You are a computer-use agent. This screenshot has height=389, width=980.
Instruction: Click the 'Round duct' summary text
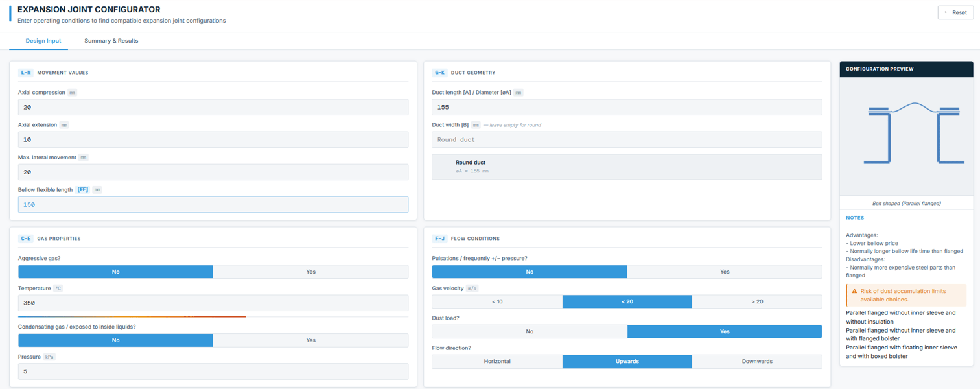click(x=471, y=163)
